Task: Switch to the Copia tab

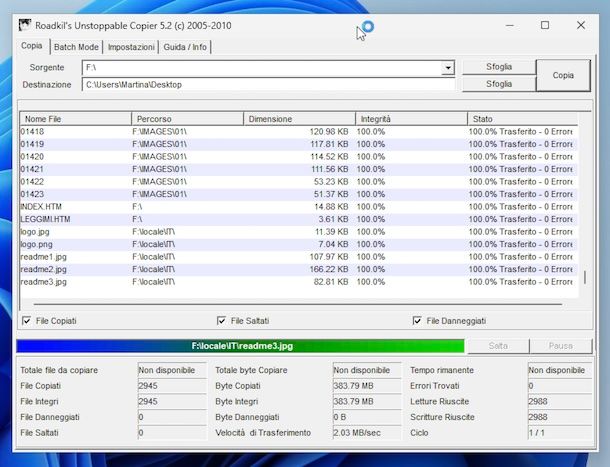Action: click(32, 46)
